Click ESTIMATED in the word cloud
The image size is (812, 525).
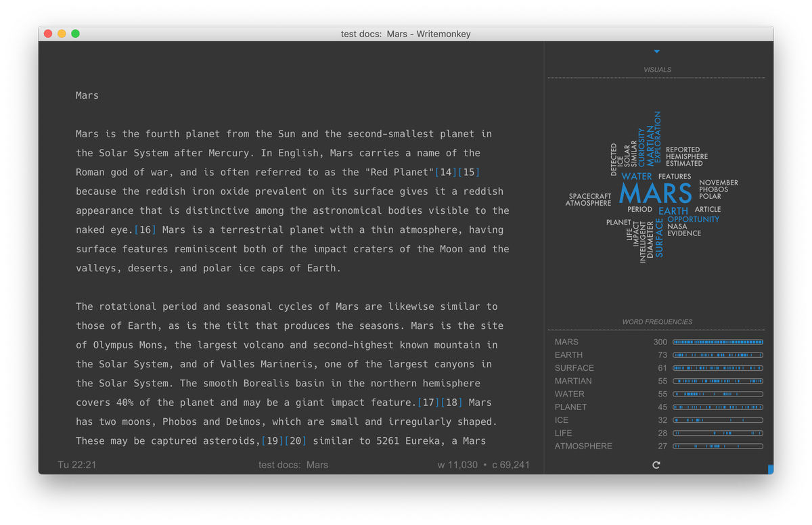tap(684, 163)
